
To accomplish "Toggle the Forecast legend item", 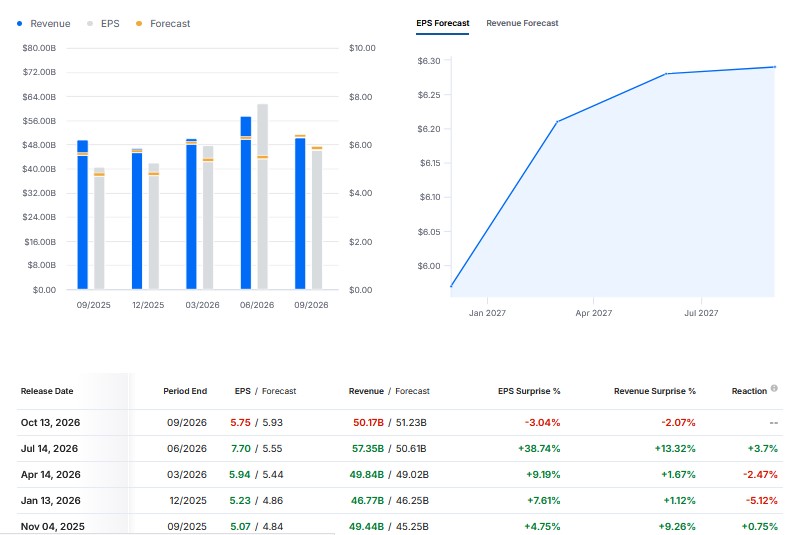I will click(163, 24).
